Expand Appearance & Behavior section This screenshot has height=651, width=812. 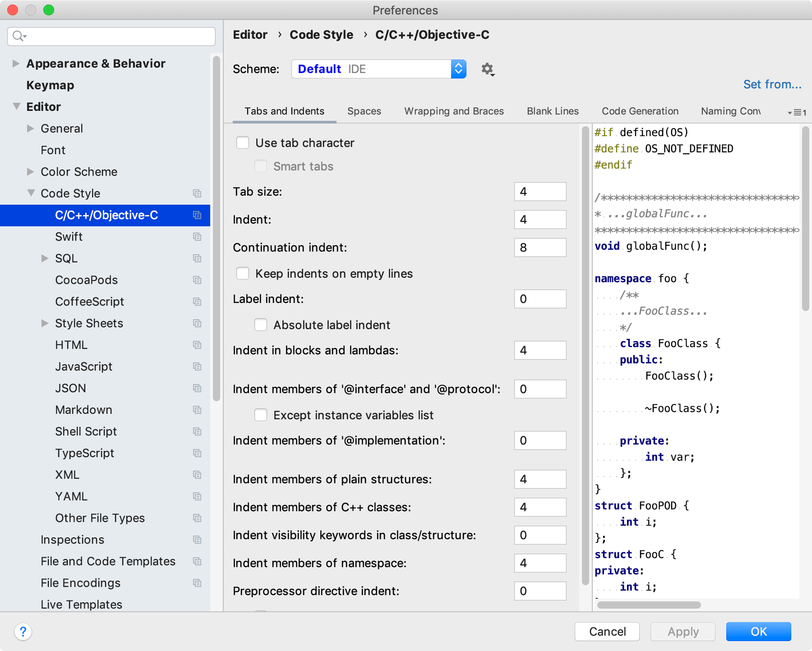click(16, 64)
